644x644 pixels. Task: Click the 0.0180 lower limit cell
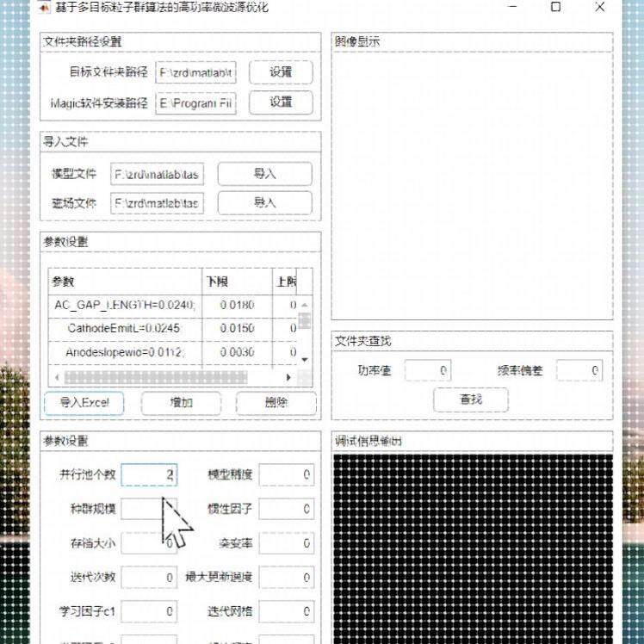[x=237, y=305]
